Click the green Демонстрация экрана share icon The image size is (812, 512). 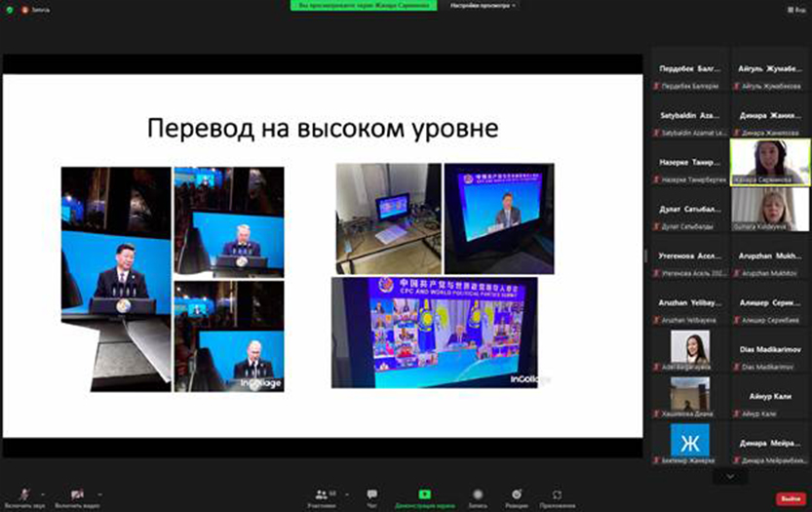(424, 495)
